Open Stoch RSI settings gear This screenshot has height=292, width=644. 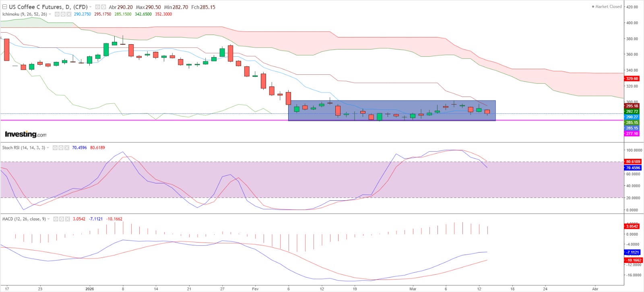point(61,148)
